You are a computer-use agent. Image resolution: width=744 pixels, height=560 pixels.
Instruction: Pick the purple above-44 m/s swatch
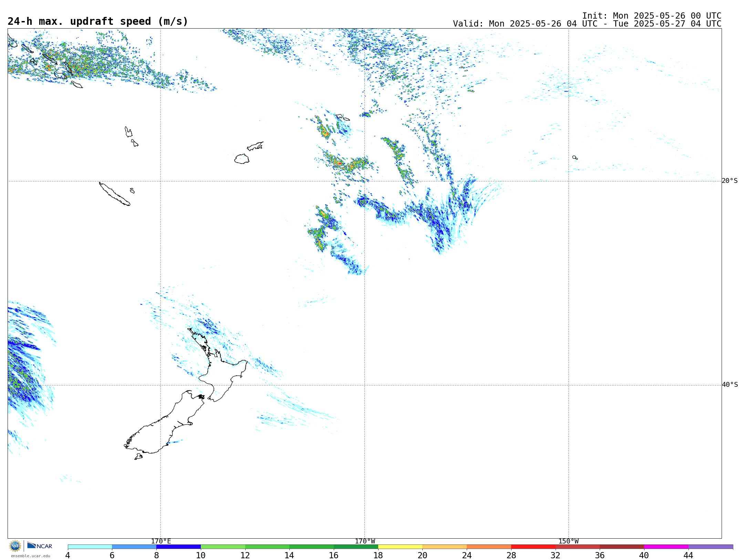[x=711, y=547]
